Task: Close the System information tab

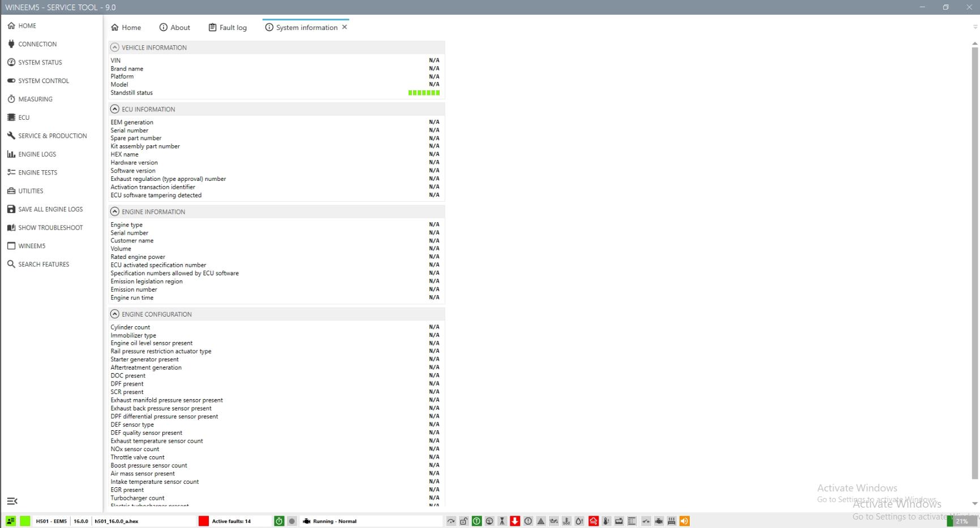Action: pyautogui.click(x=345, y=27)
